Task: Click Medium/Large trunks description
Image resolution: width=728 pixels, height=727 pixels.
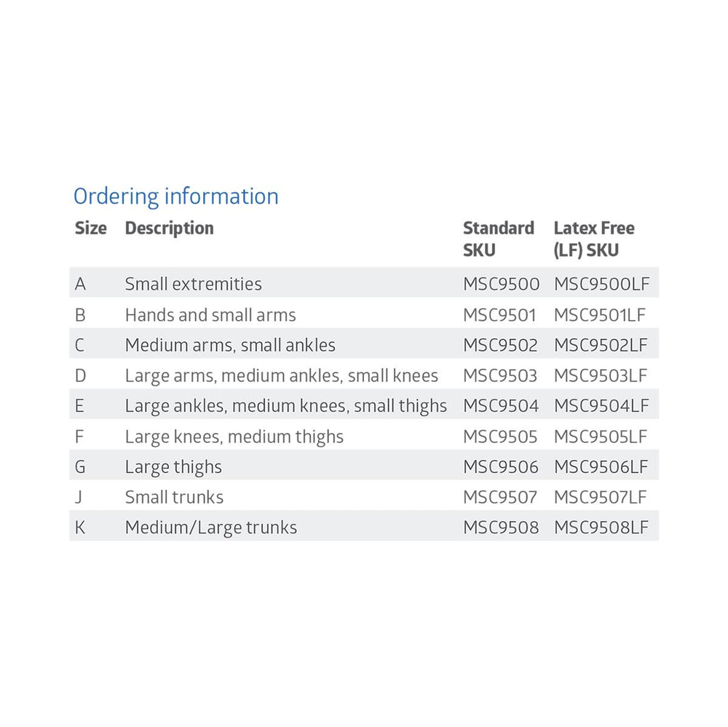Action: point(211,528)
